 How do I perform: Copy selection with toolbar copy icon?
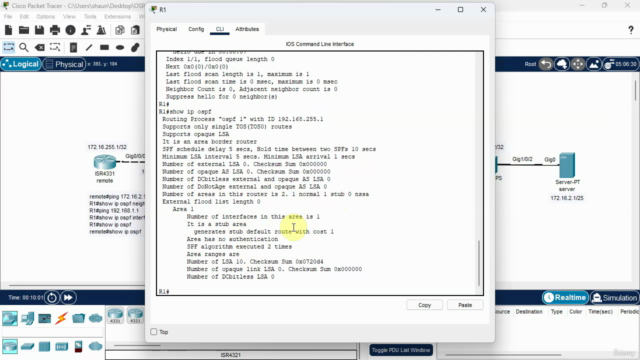(120, 30)
